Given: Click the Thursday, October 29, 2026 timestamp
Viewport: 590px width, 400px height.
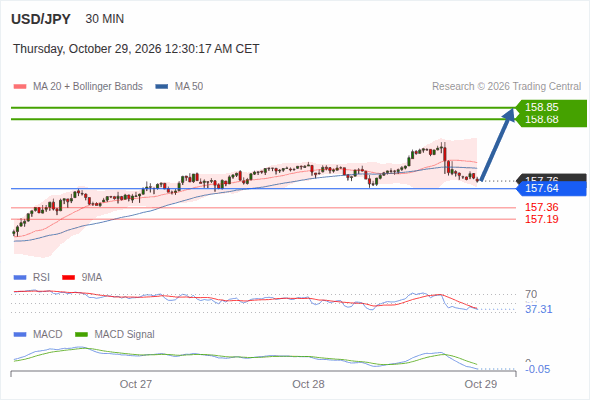Looking at the screenshot, I should pos(136,49).
